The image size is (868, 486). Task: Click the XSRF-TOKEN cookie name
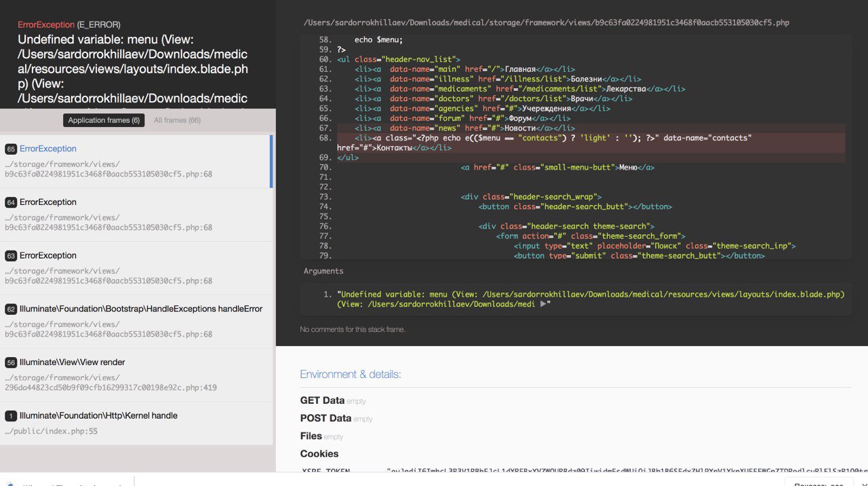click(325, 470)
